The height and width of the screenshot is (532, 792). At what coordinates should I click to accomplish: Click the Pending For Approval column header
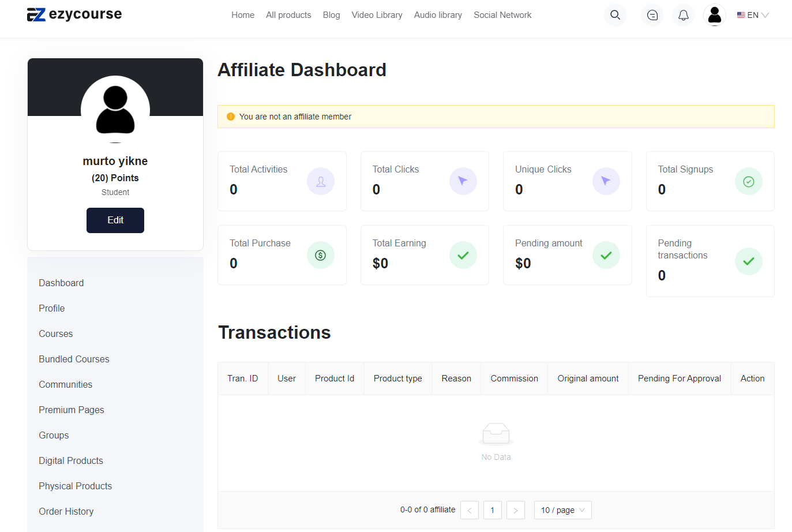click(x=680, y=379)
